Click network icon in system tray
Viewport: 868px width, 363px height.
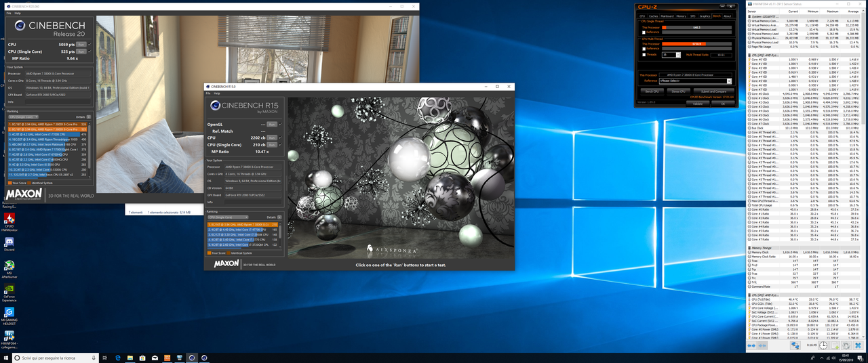coord(828,358)
